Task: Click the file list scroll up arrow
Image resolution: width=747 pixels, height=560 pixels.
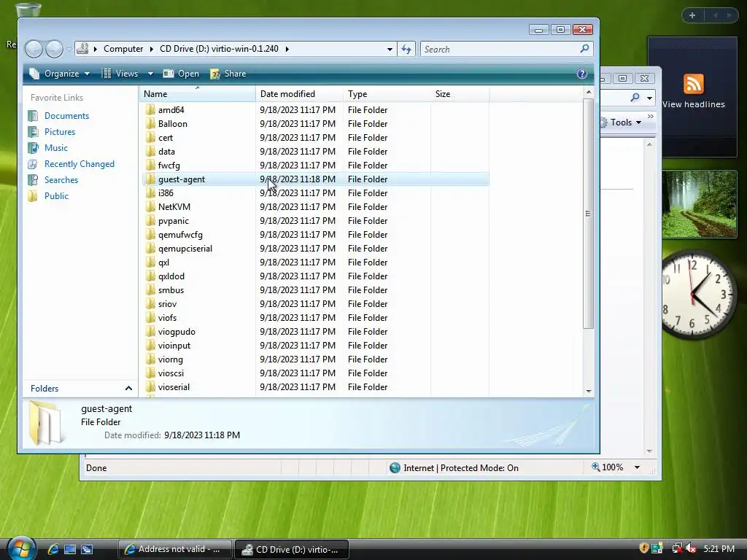Action: [x=589, y=92]
